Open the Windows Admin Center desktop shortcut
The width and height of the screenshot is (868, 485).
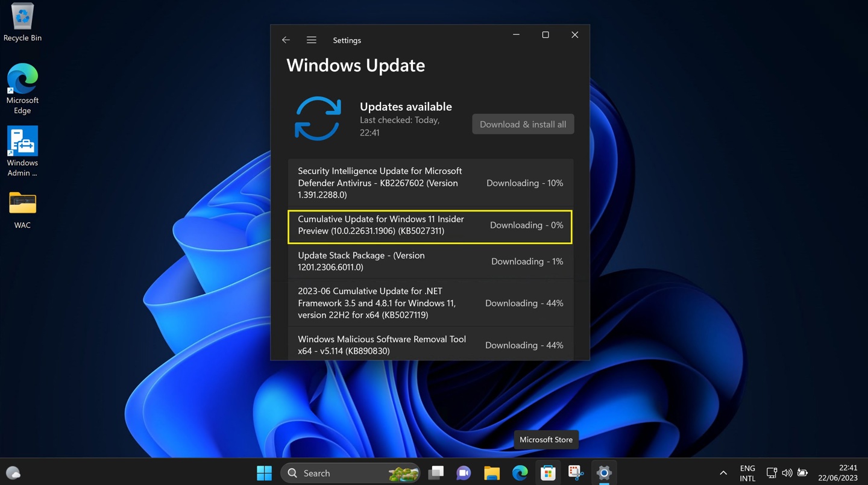pos(22,140)
